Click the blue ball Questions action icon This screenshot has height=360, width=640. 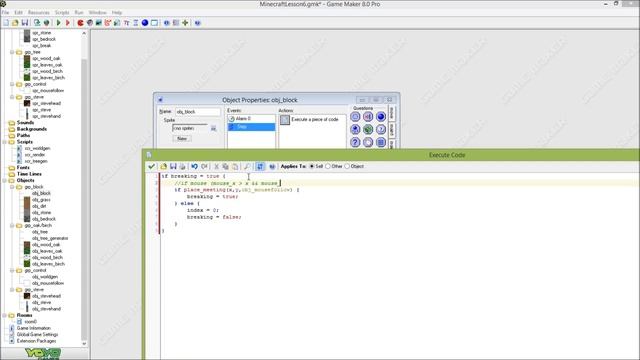click(x=381, y=117)
